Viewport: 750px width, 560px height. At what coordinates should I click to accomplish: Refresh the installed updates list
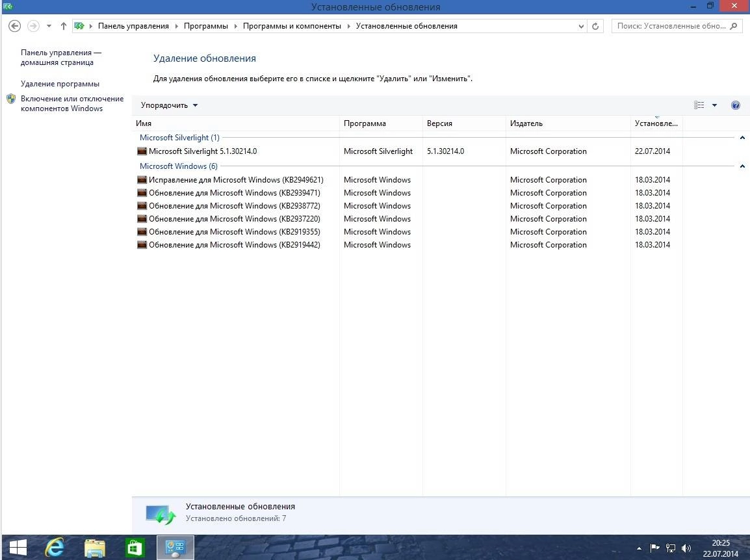click(x=595, y=26)
